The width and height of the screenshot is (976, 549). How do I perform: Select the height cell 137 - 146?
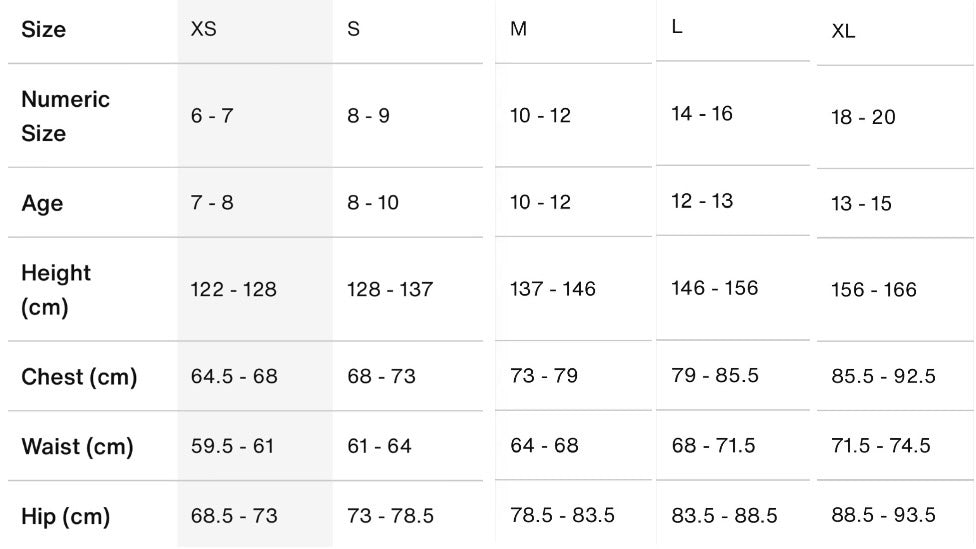point(553,289)
